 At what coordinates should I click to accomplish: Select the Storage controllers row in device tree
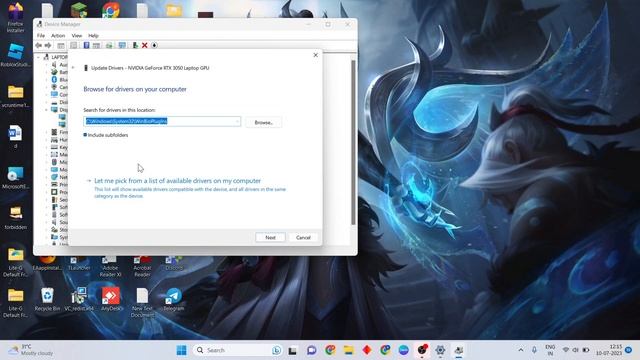click(x=60, y=230)
